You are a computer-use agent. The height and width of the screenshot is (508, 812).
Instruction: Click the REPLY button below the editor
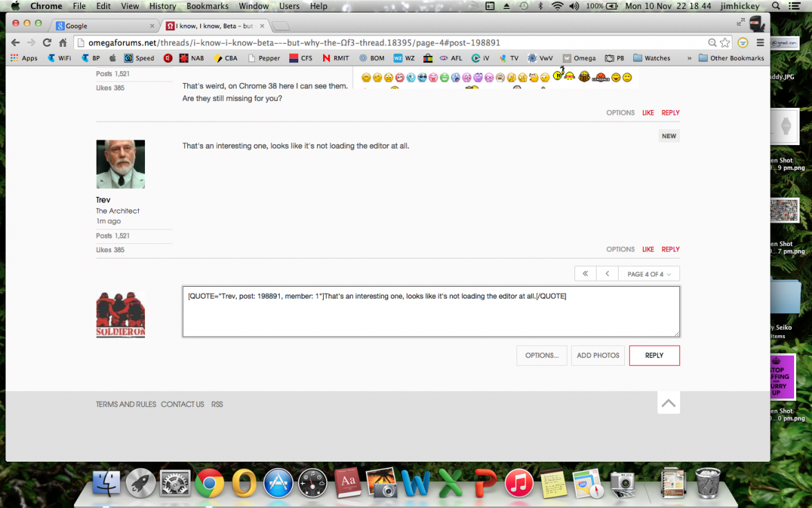654,355
